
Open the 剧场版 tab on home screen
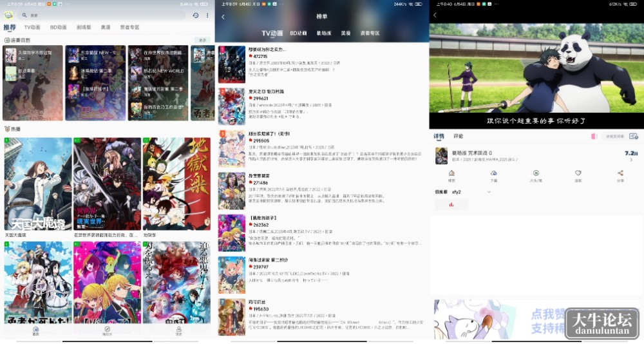tap(83, 27)
